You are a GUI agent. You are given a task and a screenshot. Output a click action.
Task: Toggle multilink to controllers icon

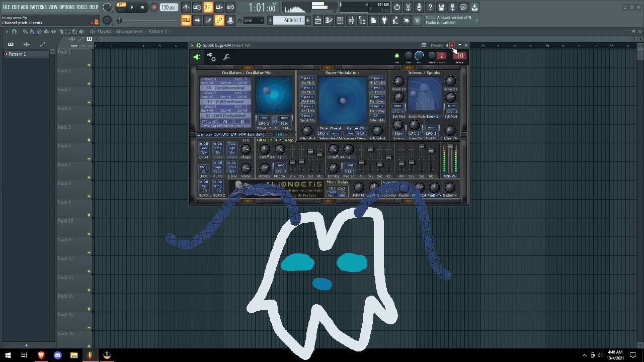pos(219,20)
